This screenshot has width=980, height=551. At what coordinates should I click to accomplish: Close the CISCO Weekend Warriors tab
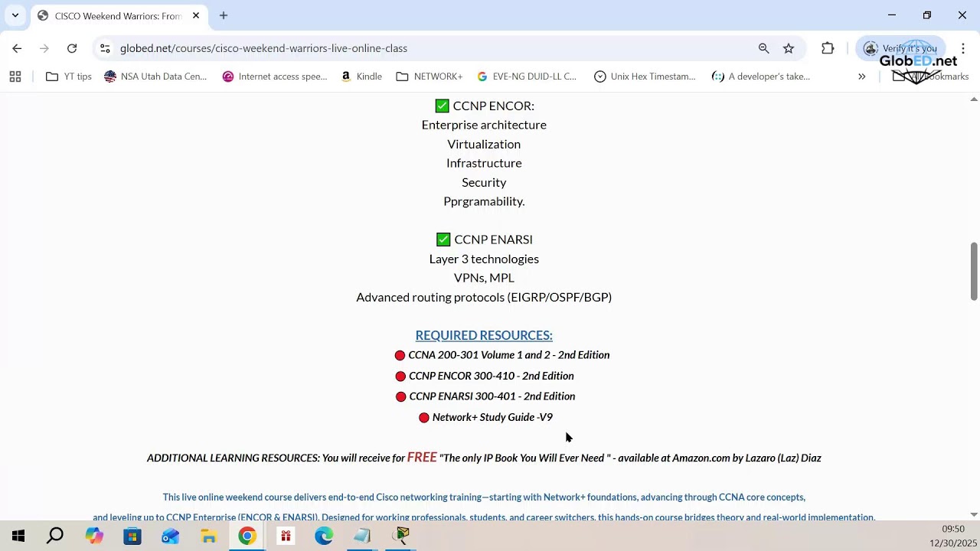click(x=196, y=15)
